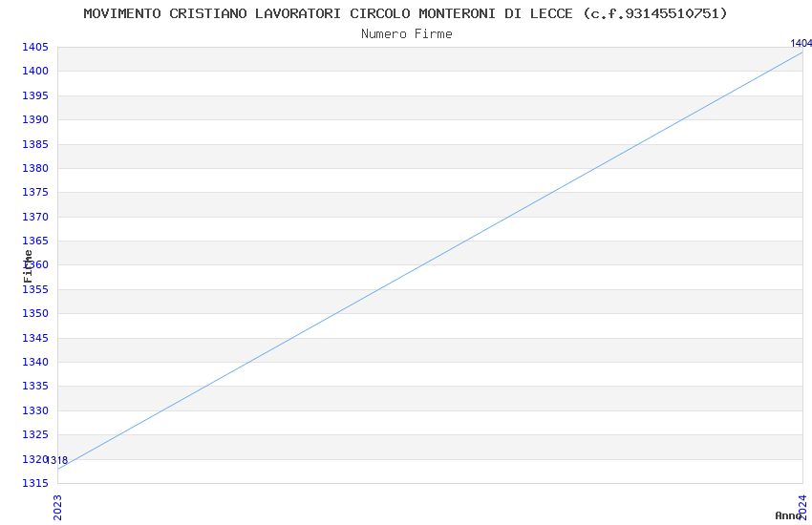This screenshot has height=525, width=812.
Task: Click the y-axis tick 1390
Action: (35, 119)
